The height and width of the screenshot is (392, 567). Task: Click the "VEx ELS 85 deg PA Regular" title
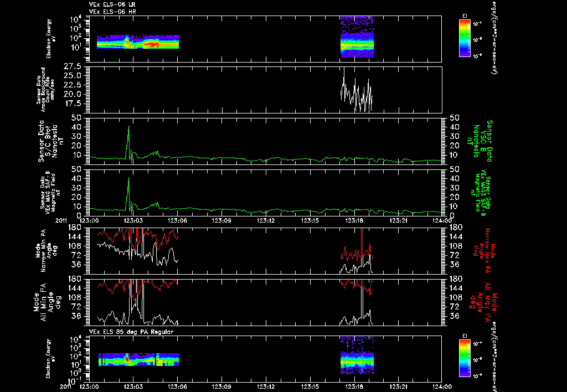coord(131,332)
